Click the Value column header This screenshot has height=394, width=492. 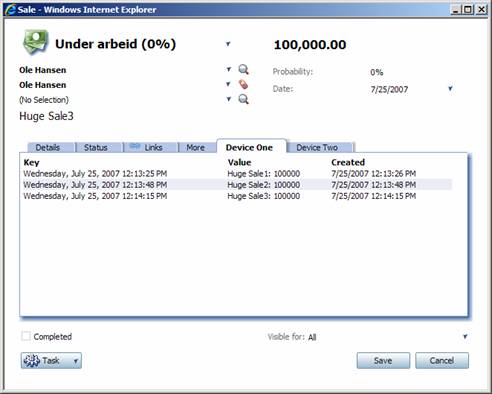click(x=239, y=162)
